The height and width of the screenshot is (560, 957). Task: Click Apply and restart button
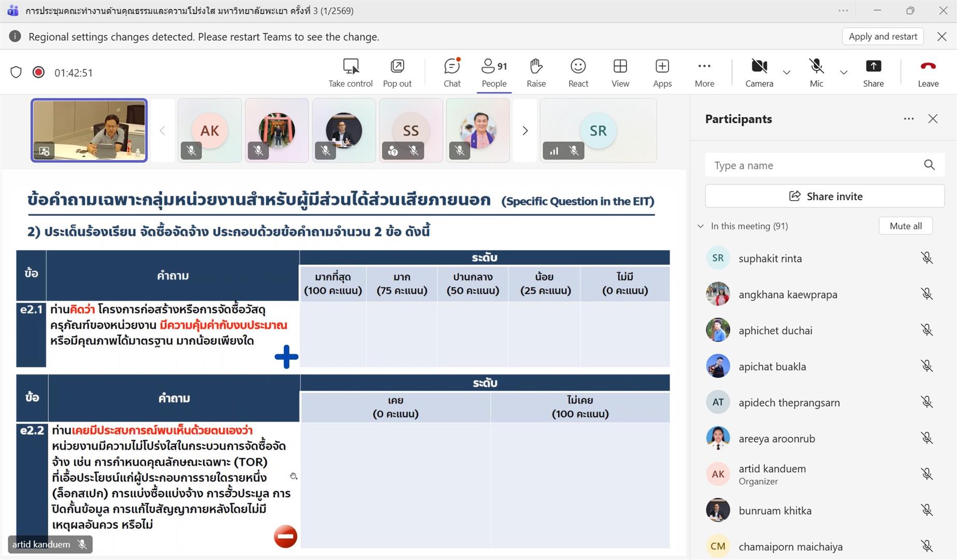click(x=882, y=36)
